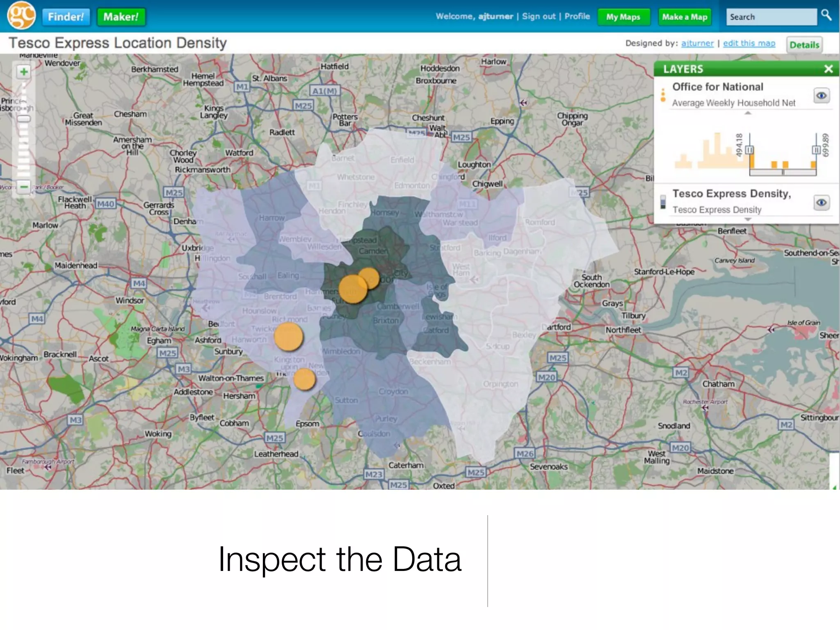The width and height of the screenshot is (840, 630).
Task: Close the Layers panel
Action: pyautogui.click(x=828, y=69)
